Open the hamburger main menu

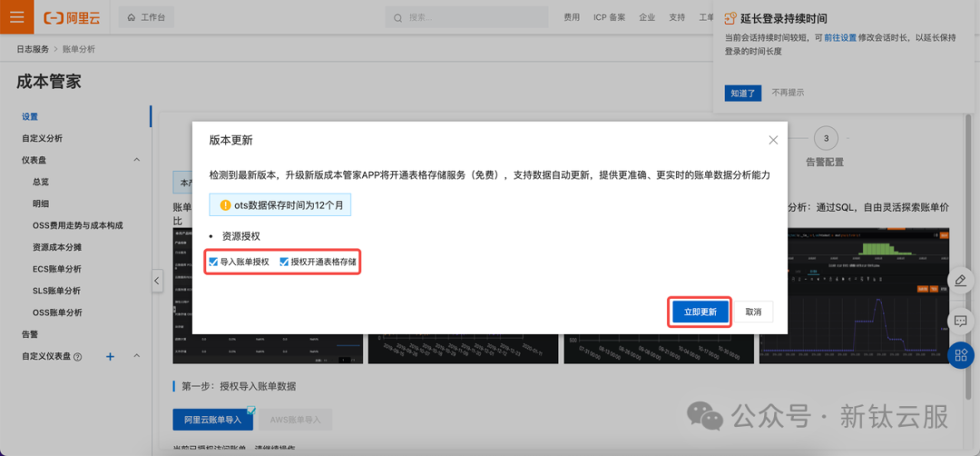pos(17,17)
